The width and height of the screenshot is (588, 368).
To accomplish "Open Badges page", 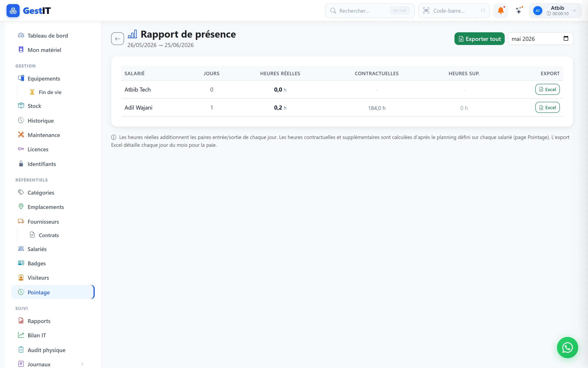I will coord(53,263).
